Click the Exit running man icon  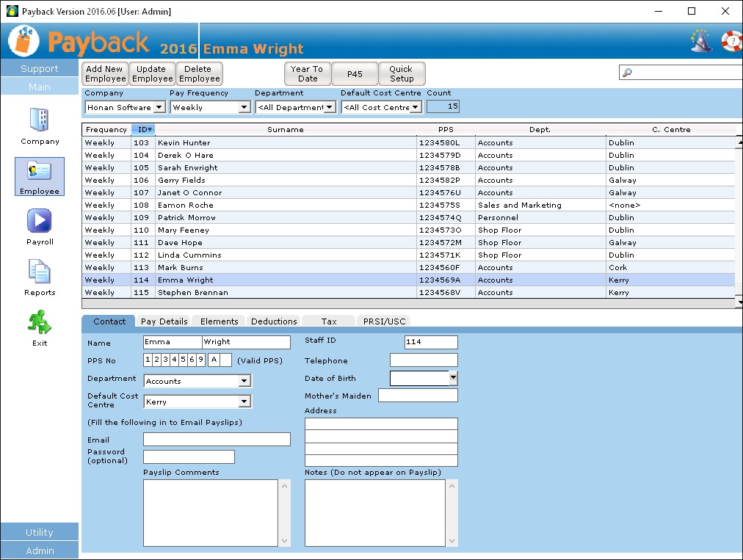coord(40,322)
